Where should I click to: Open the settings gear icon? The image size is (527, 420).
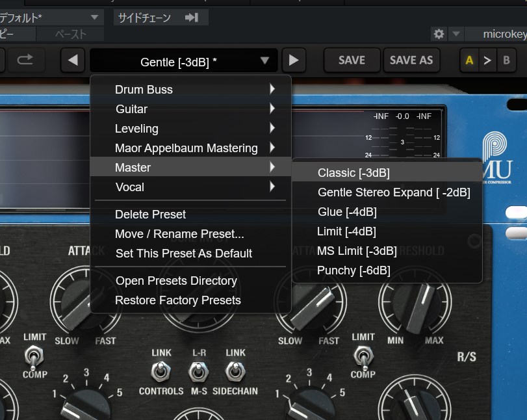click(439, 34)
